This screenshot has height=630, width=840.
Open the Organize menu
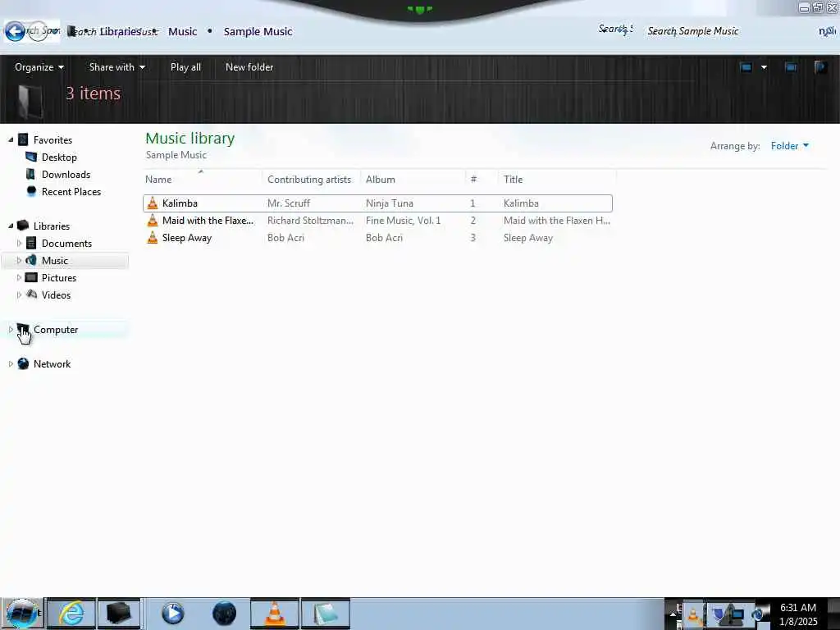tap(39, 67)
